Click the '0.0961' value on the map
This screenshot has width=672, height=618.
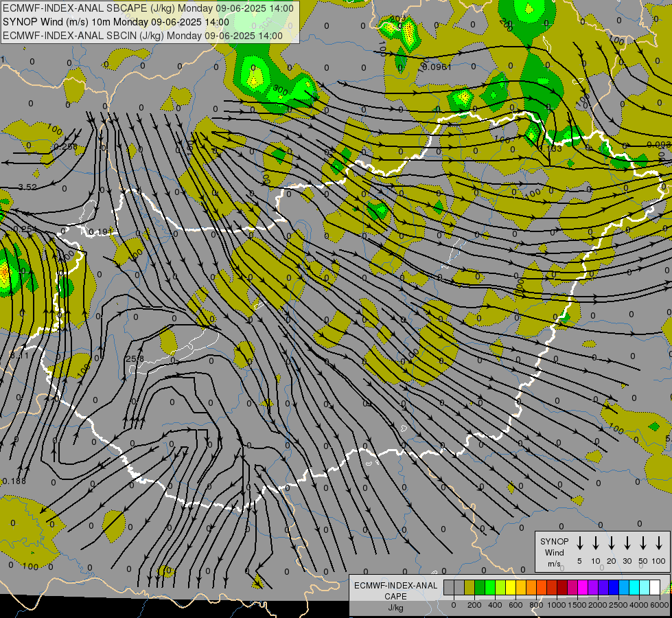click(437, 67)
